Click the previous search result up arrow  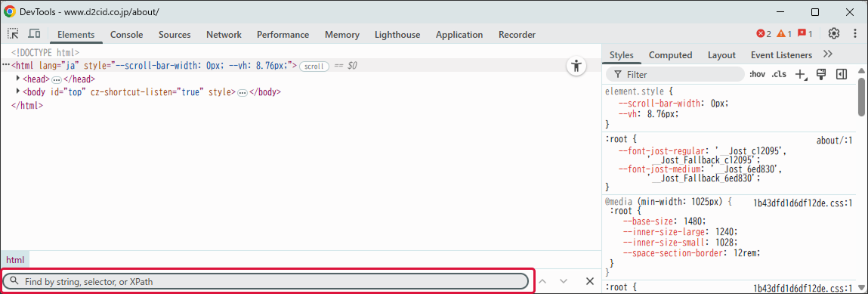click(x=543, y=281)
